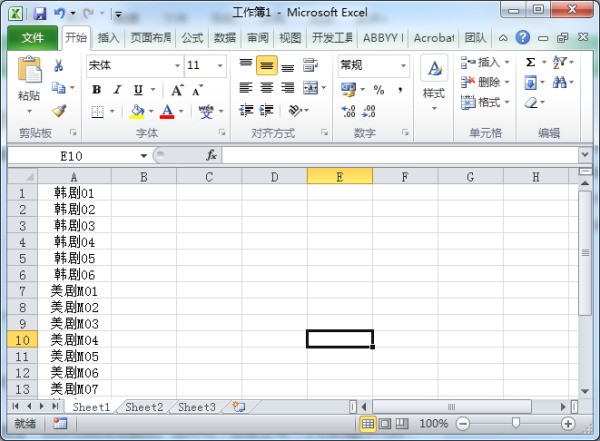Click the Cut scissors icon
This screenshot has height=441, width=600.
click(x=59, y=65)
